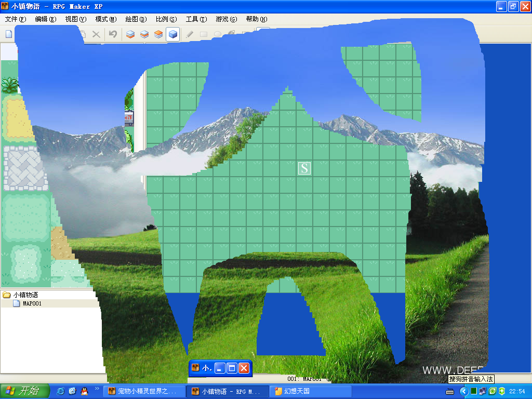Click the S start position marker
The height and width of the screenshot is (399, 532).
304,168
